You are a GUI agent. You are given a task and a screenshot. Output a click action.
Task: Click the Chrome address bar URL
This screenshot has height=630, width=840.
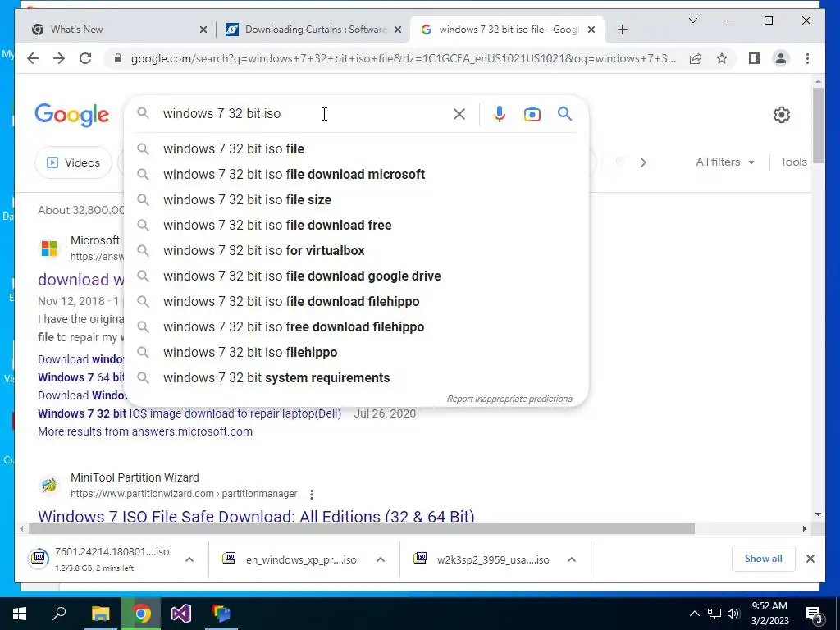(x=403, y=58)
